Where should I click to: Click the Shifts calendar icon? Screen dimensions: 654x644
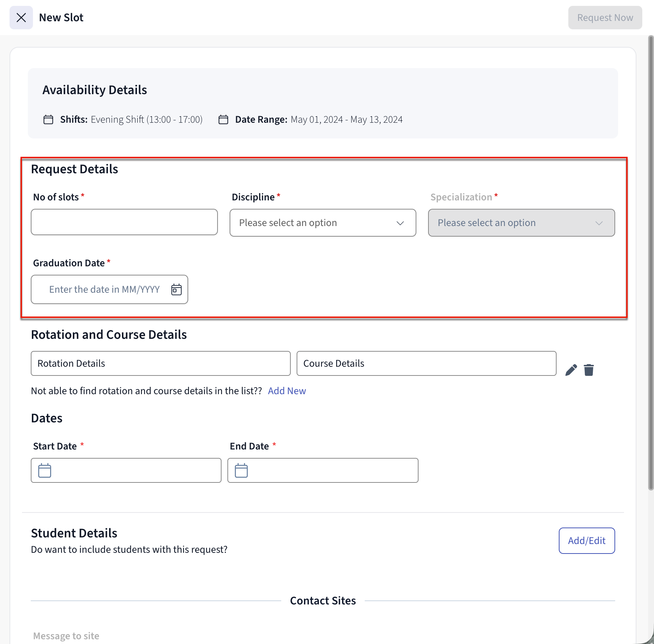(x=48, y=120)
